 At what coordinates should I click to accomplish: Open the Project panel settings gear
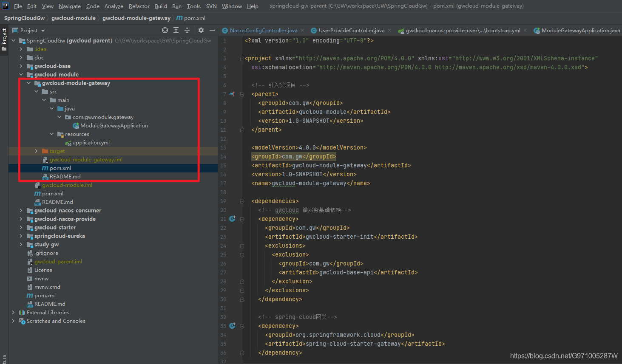200,30
